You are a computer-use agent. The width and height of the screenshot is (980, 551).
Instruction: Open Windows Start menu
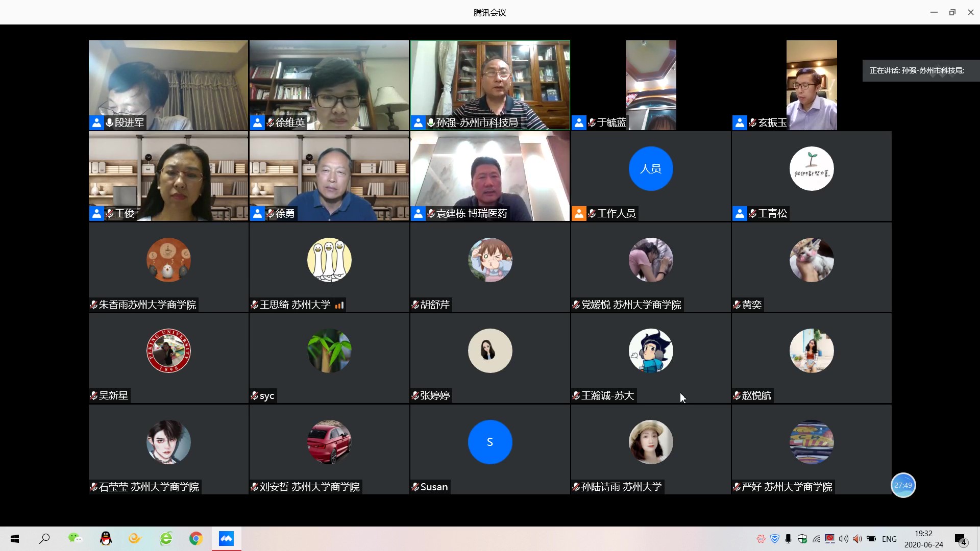click(15, 539)
